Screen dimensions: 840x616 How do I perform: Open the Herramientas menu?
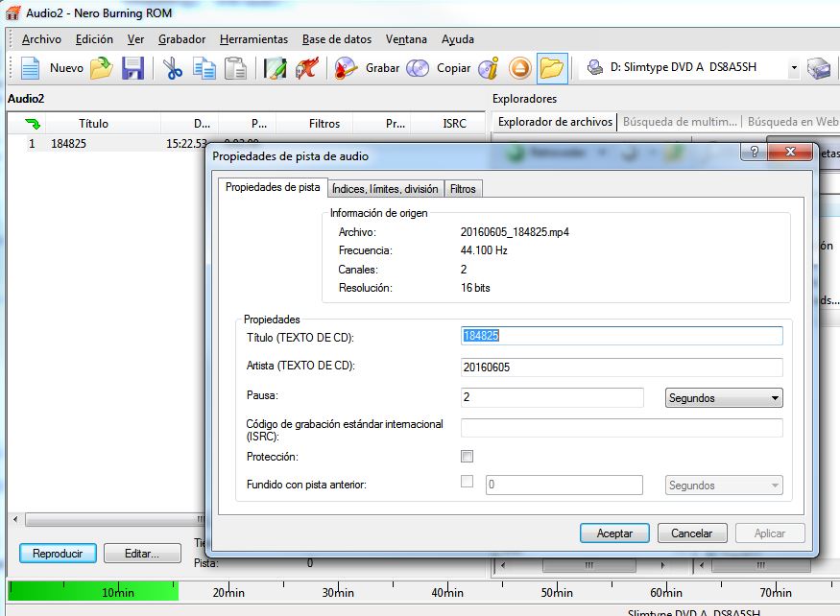click(254, 39)
